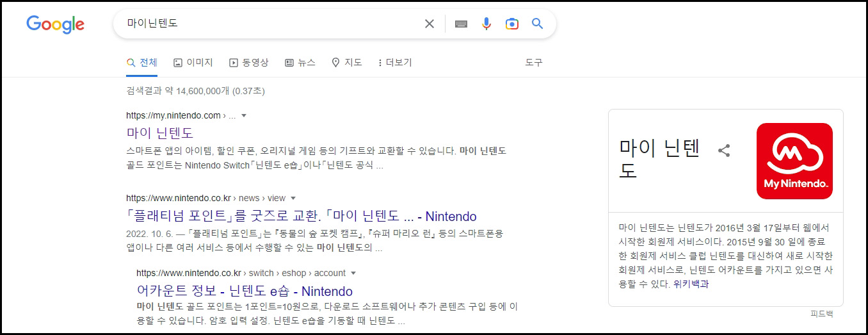Open the My Nintendo logo thumbnail

point(794,161)
